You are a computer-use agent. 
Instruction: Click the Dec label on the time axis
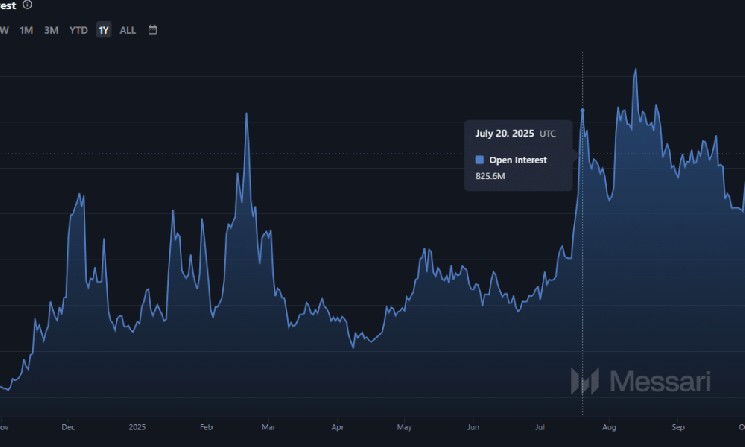pyautogui.click(x=68, y=426)
